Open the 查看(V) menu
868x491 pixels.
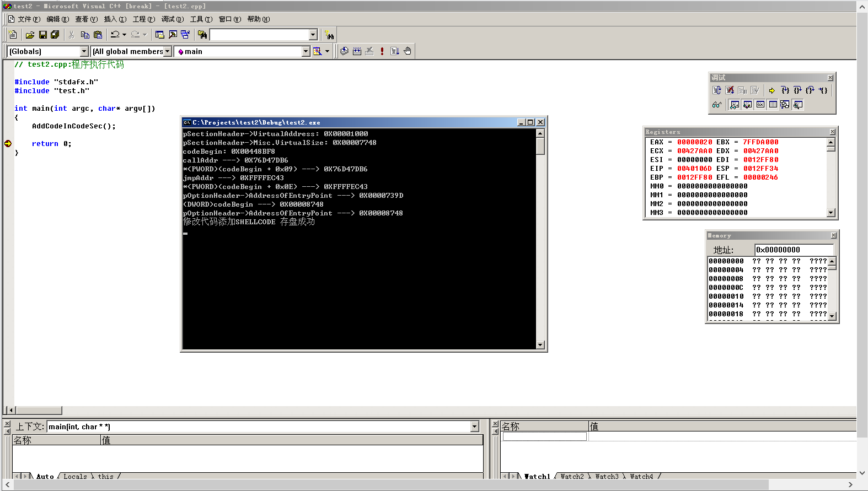87,19
